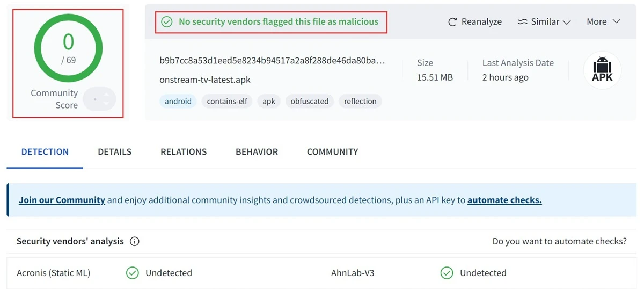The width and height of the screenshot is (644, 289).
Task: Expand the Similar dropdown chevron
Action: (x=567, y=22)
